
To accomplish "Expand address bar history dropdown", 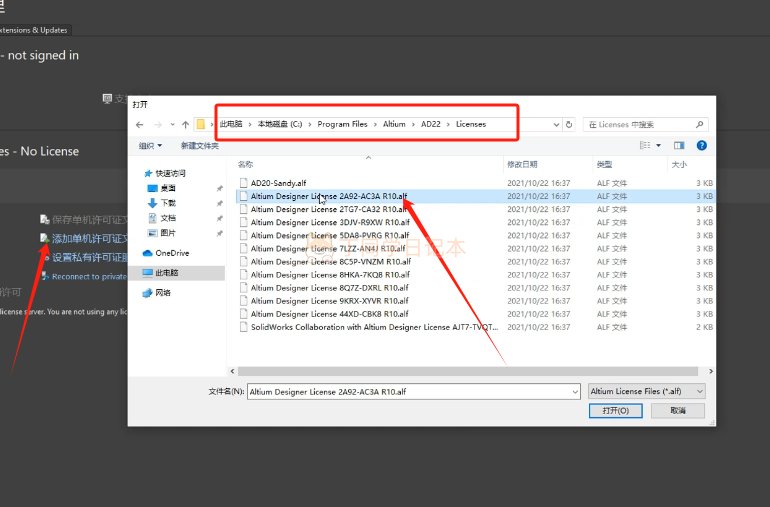I will 556,125.
